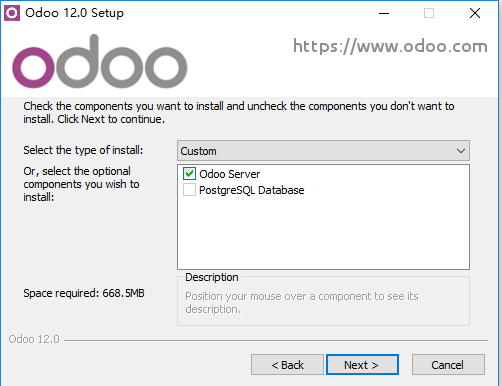Click empty area inside the components list box

pyautogui.click(x=323, y=233)
